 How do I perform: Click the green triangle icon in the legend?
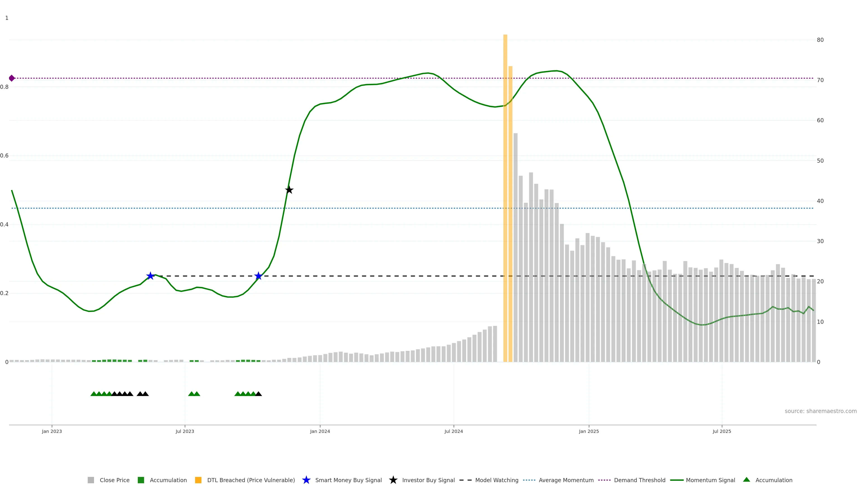point(747,480)
